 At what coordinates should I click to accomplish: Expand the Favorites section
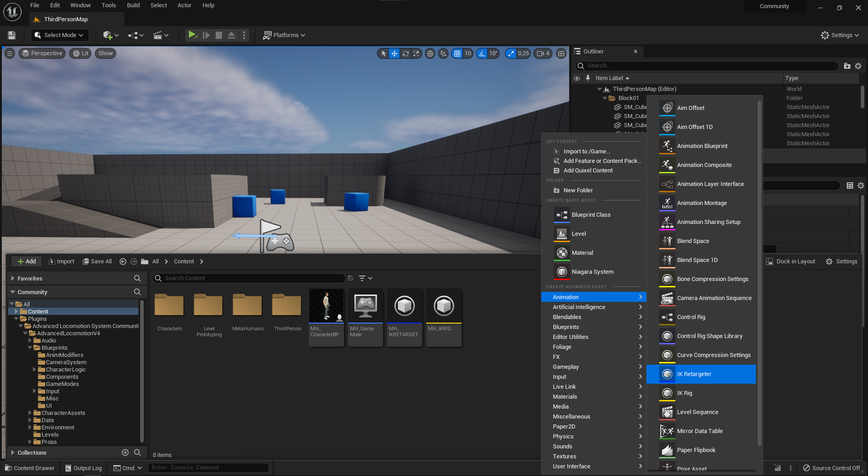(x=13, y=279)
